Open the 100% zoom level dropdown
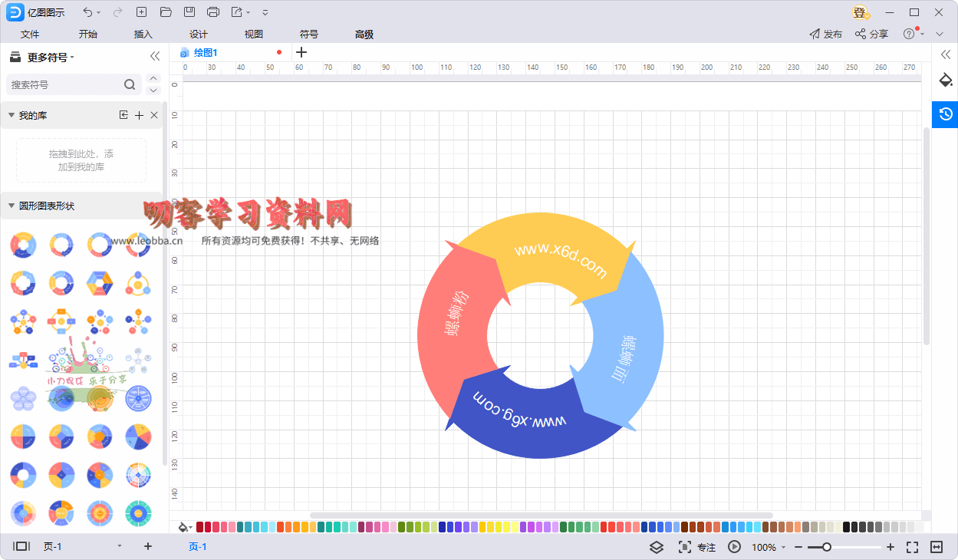The height and width of the screenshot is (560, 958). tap(769, 547)
